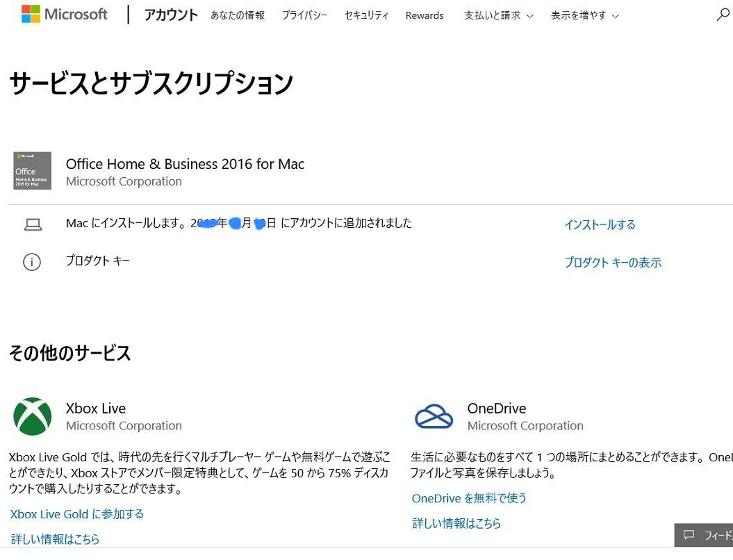Click the プロダクト キー label
This screenshot has width=733, height=560.
(98, 261)
